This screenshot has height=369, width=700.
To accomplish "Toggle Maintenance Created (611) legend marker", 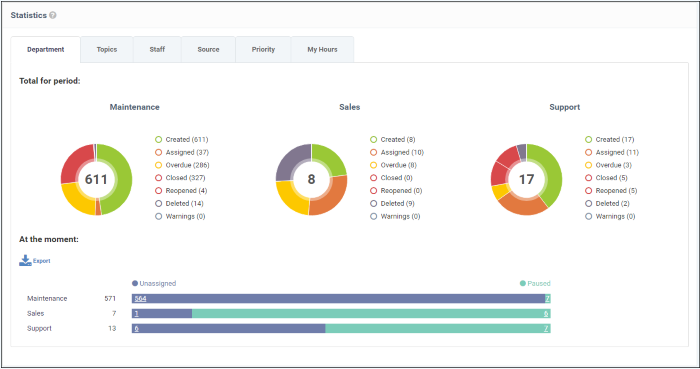I will coord(158,140).
